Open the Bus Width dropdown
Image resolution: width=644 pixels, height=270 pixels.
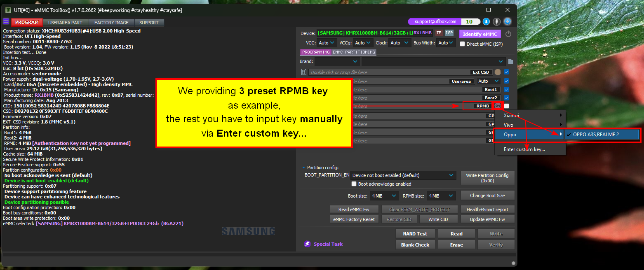coord(446,43)
